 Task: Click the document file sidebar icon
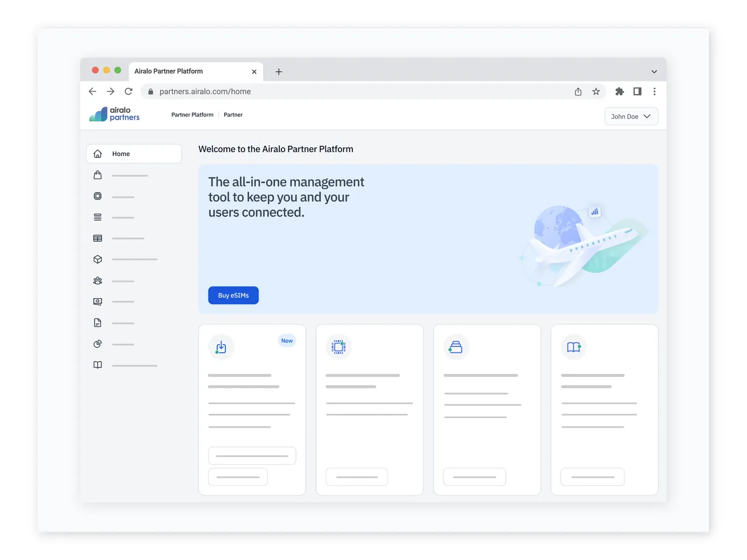(x=97, y=323)
